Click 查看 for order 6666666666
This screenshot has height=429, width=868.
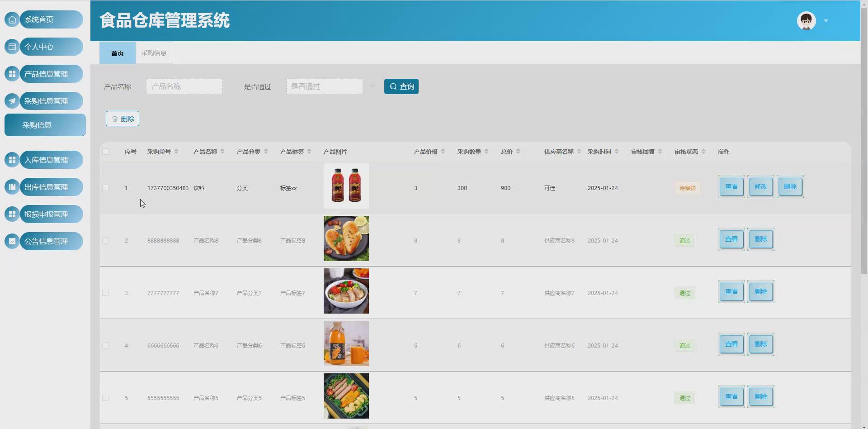731,344
